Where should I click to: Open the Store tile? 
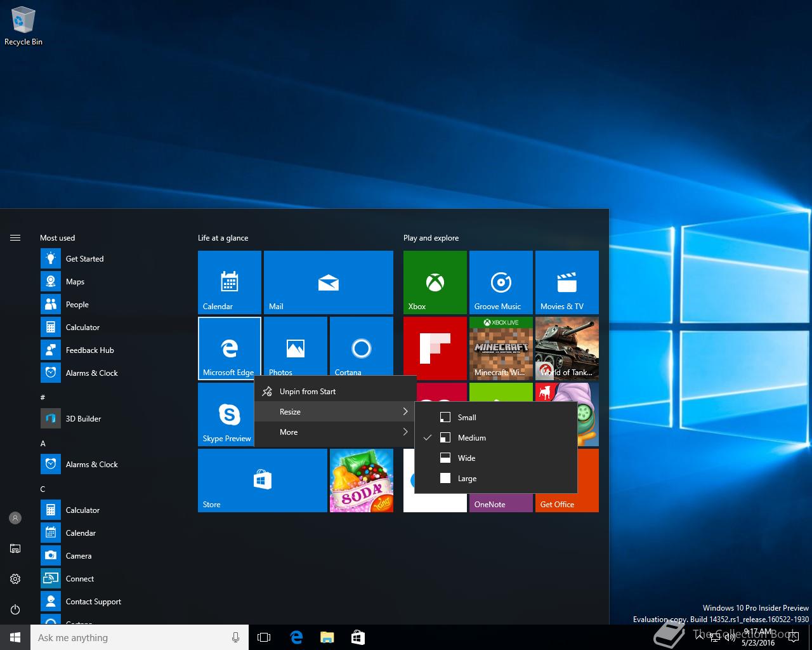coord(263,481)
